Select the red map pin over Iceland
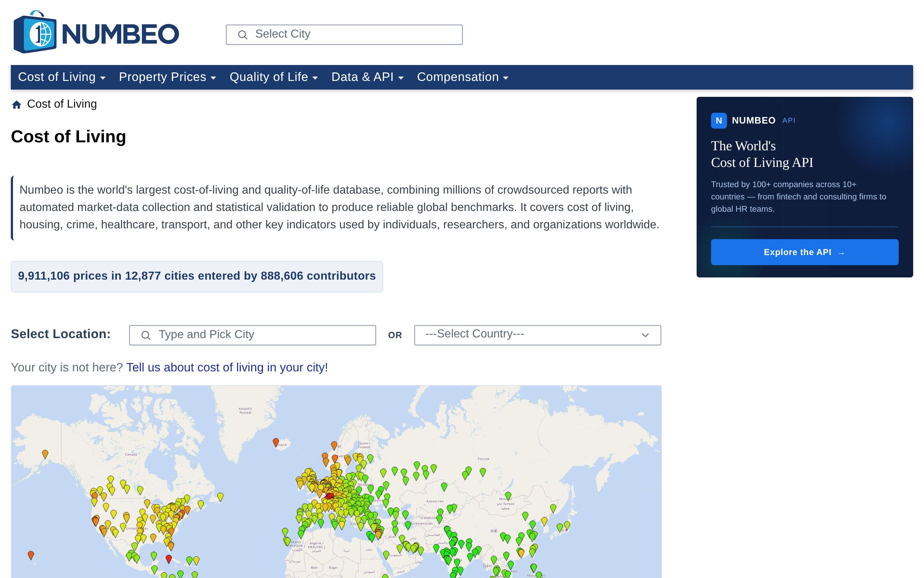The height and width of the screenshot is (578, 924). [276, 442]
